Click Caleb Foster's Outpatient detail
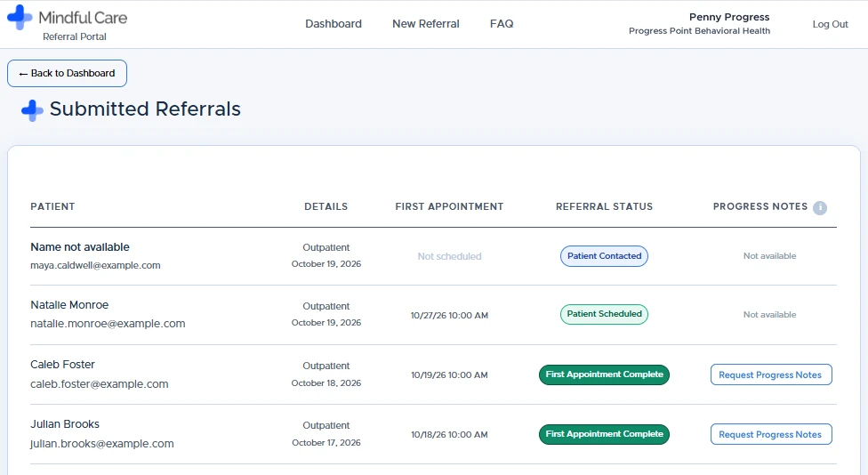Screen dimensions: 868x475 coord(326,366)
